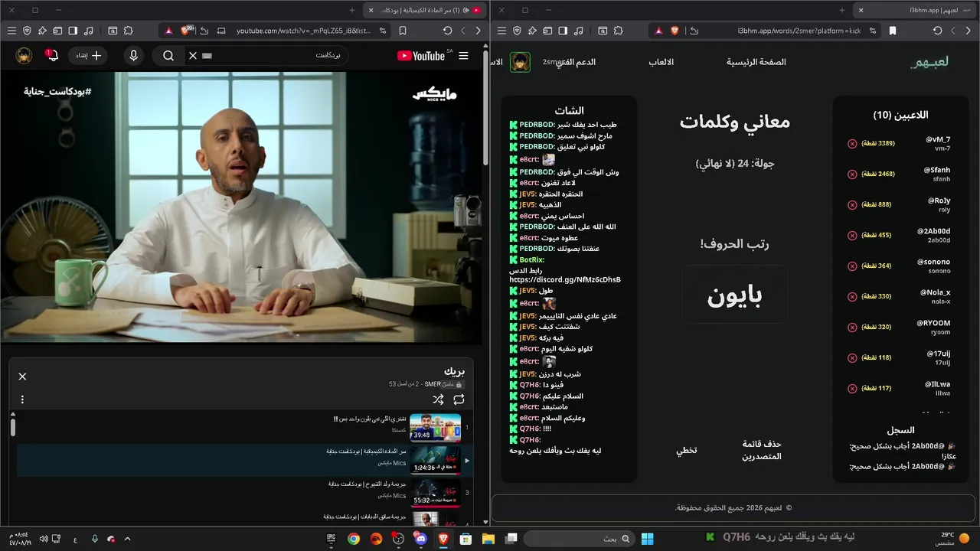Click the taskbar search box
Viewport: 980px width, 551px height.
pos(580,539)
